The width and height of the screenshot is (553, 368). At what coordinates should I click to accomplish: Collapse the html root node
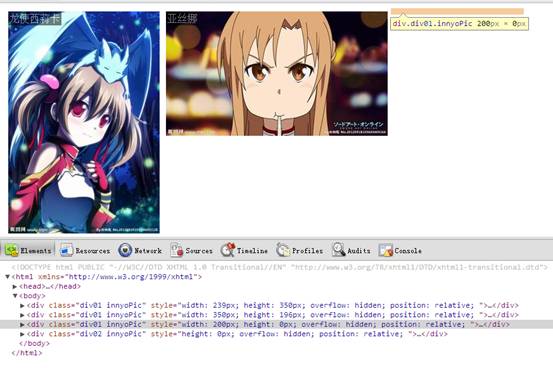[7, 277]
